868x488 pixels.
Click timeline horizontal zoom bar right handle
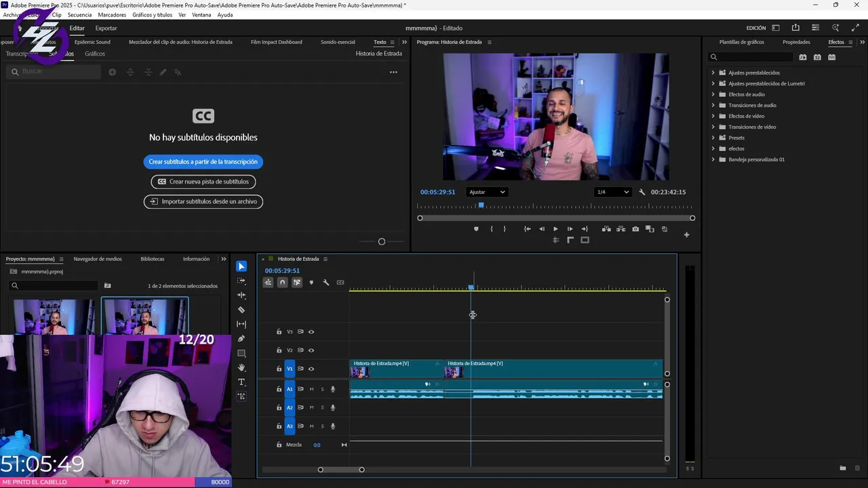[x=361, y=470]
